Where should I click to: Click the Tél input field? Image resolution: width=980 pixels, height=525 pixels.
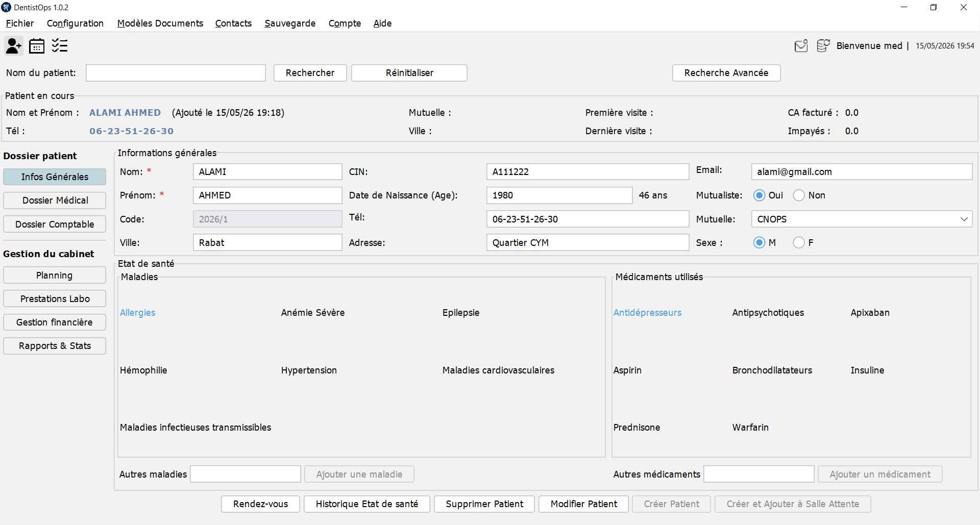[587, 219]
